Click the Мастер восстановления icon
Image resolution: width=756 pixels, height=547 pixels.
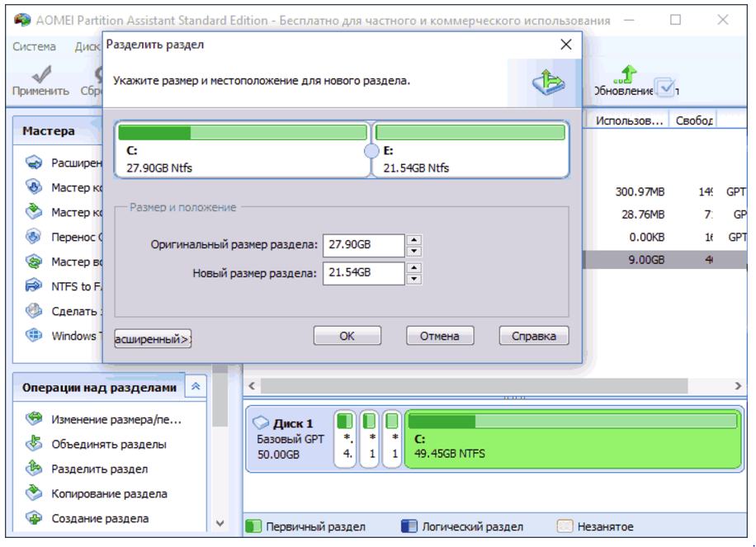[34, 262]
